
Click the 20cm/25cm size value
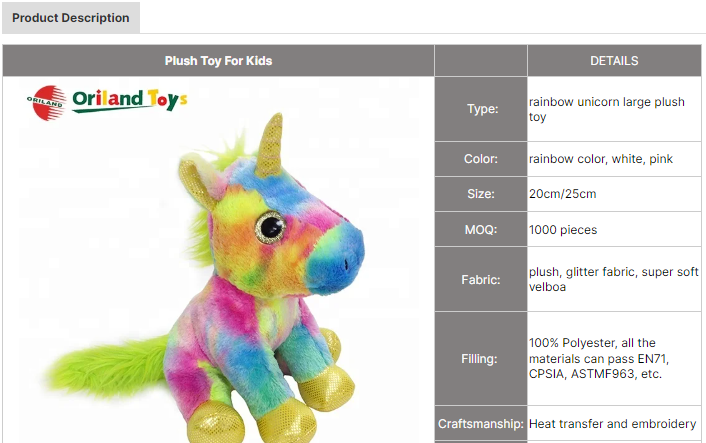tap(562, 194)
